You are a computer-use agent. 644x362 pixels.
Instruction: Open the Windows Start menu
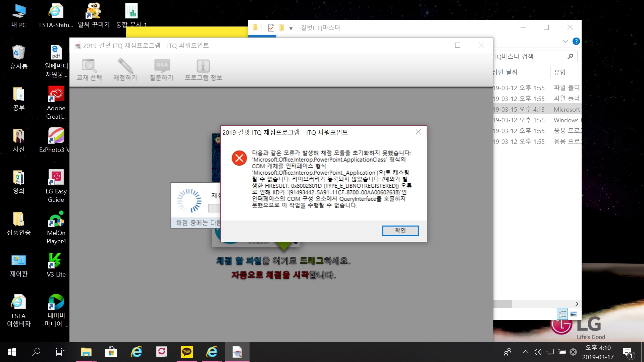(12, 352)
